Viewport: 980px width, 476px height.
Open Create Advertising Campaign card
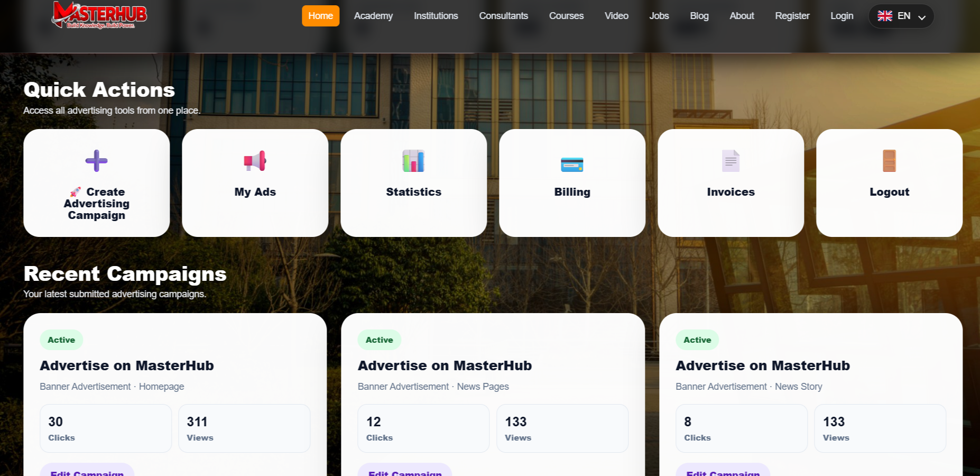click(x=96, y=183)
